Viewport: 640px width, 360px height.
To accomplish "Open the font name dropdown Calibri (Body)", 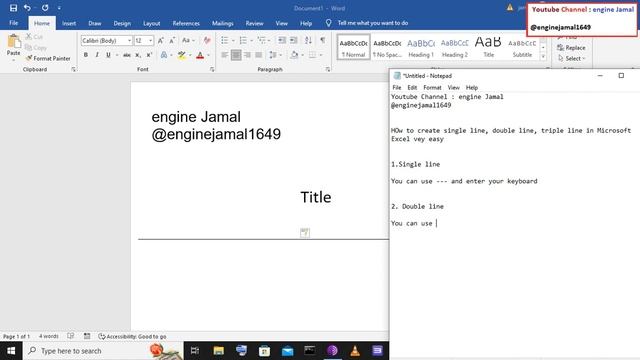I will pos(129,40).
